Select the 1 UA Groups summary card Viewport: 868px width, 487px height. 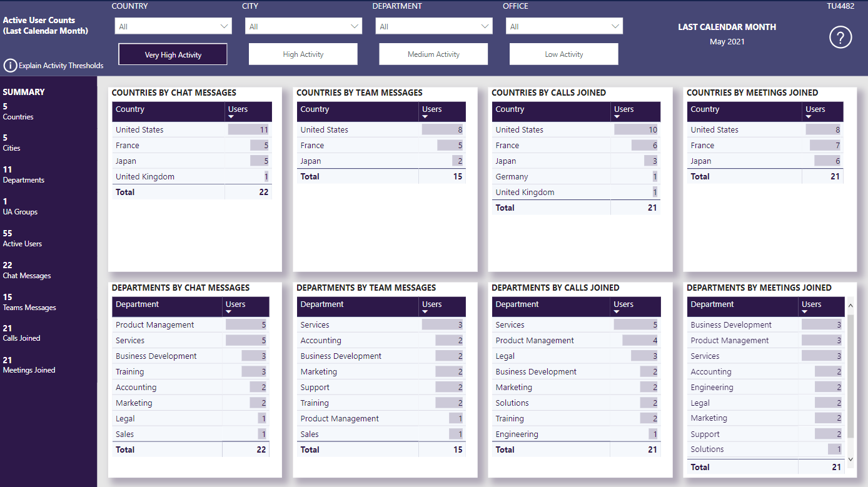tap(21, 206)
